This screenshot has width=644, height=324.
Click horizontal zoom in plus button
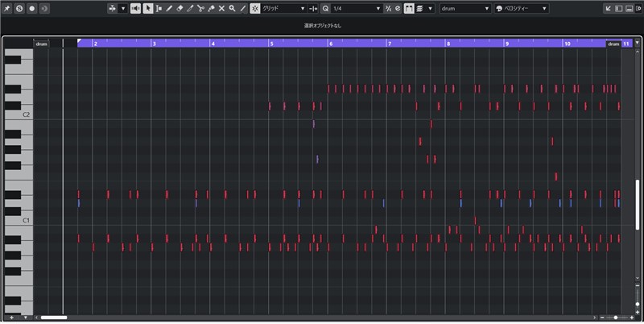pos(632,318)
